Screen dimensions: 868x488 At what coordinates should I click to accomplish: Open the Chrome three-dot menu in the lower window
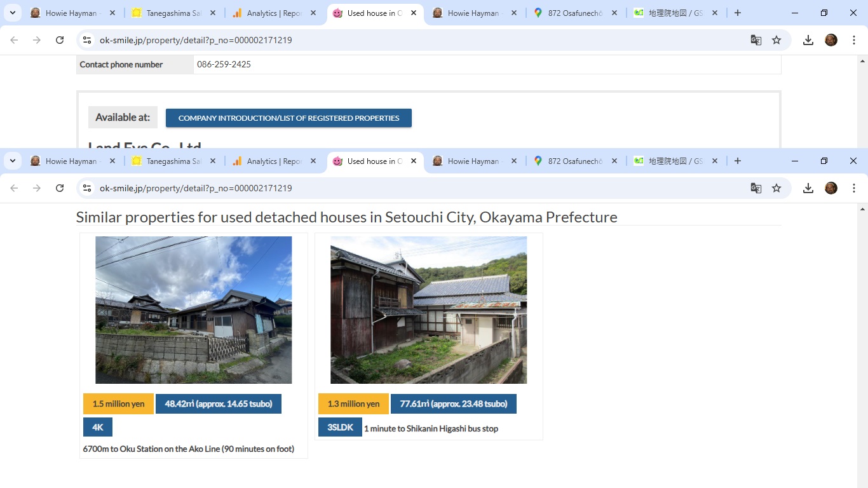point(853,188)
